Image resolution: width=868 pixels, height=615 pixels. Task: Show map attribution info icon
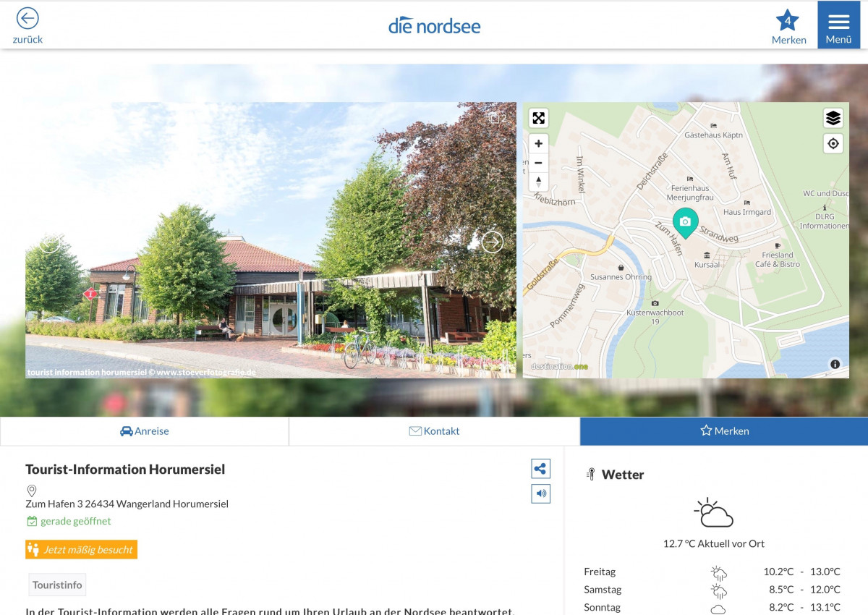835,365
